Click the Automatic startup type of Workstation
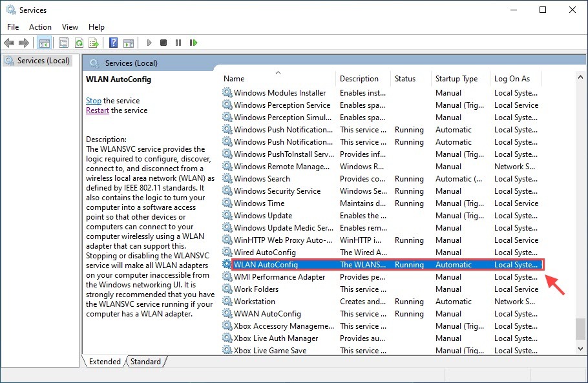The height and width of the screenshot is (383, 588). (x=454, y=302)
